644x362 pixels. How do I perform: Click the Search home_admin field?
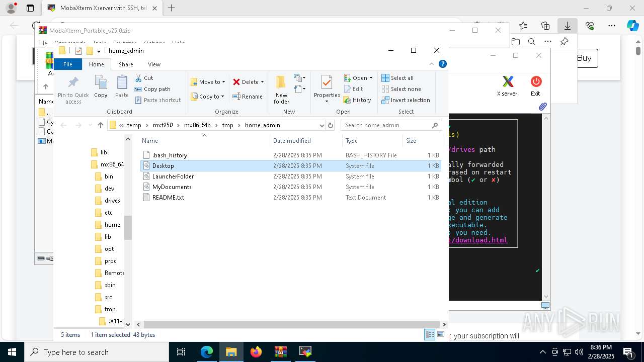[391, 125]
